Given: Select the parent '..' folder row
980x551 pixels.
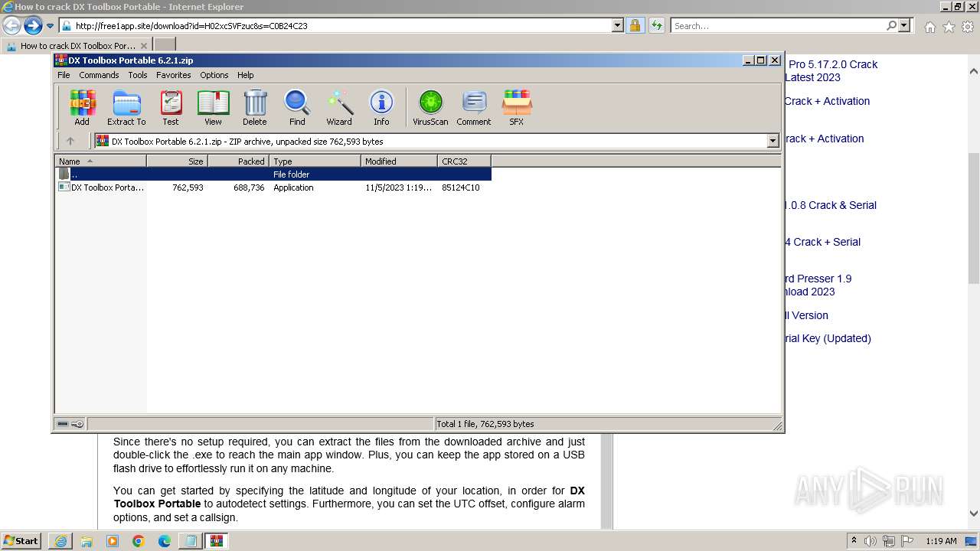Looking at the screenshot, I should 273,174.
